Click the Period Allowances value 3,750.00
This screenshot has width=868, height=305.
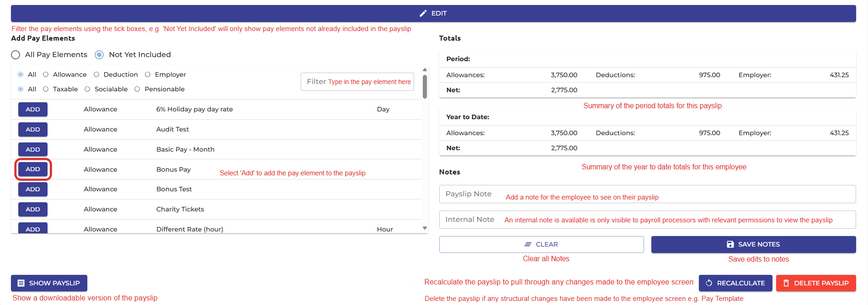coord(564,75)
